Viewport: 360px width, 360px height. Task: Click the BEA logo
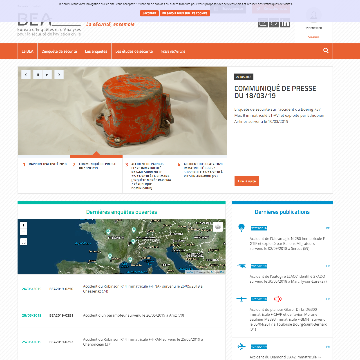pos(49,24)
